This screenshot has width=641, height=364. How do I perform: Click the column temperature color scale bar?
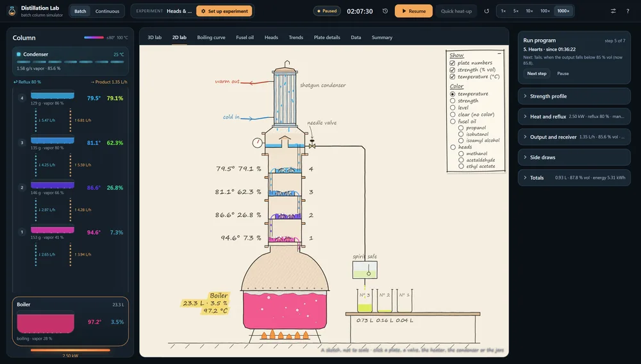click(x=94, y=38)
